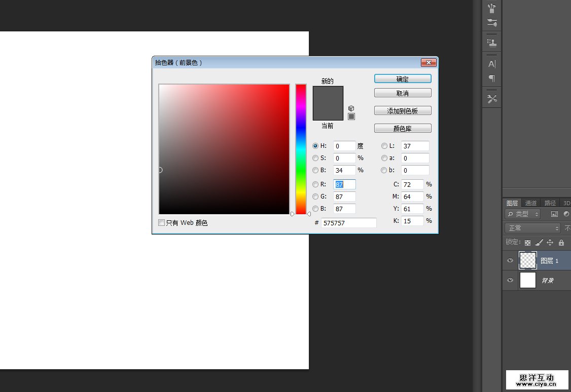
Task: Hide 图层 1 using eye icon
Action: (510, 260)
